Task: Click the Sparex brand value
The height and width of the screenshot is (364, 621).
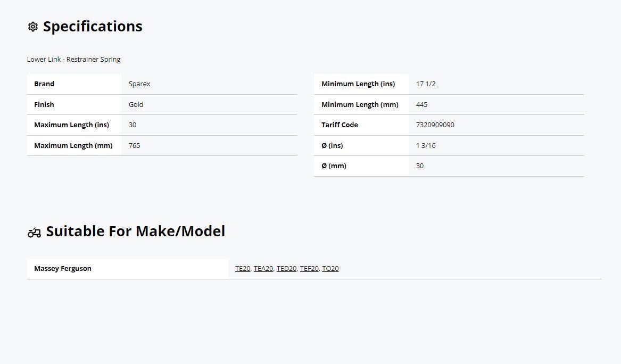Action: tap(139, 84)
